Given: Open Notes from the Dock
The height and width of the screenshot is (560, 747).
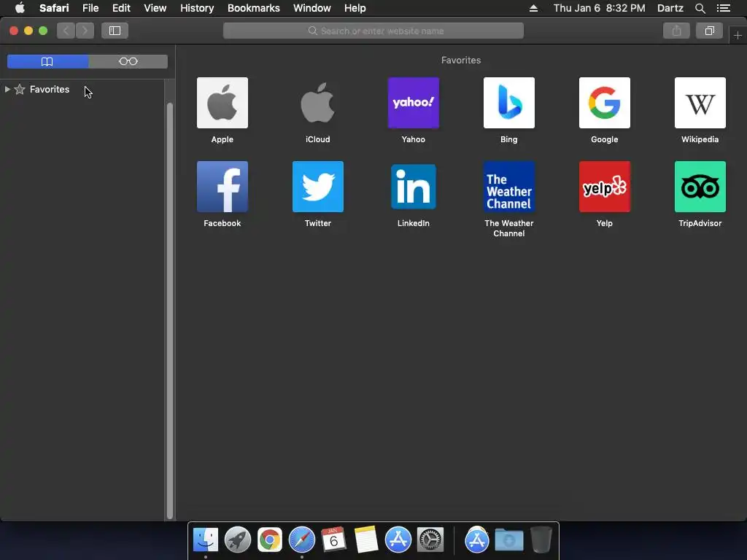Looking at the screenshot, I should (x=366, y=540).
